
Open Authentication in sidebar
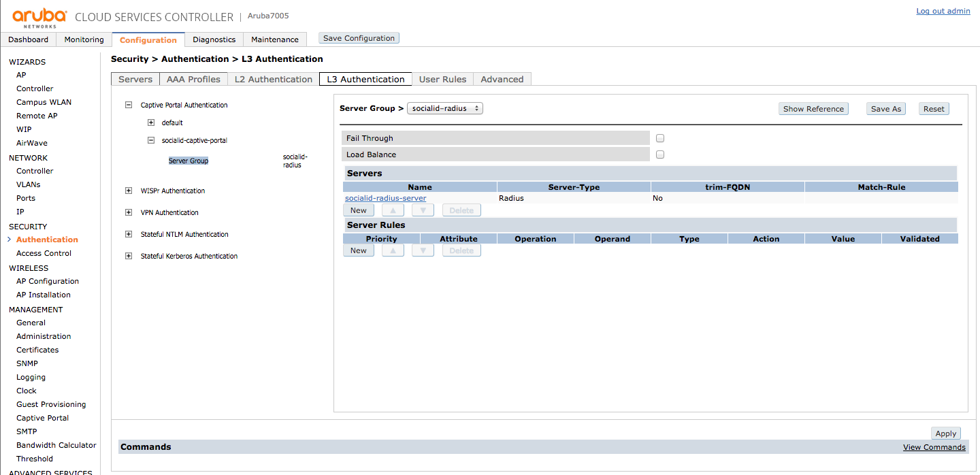pyautogui.click(x=47, y=240)
